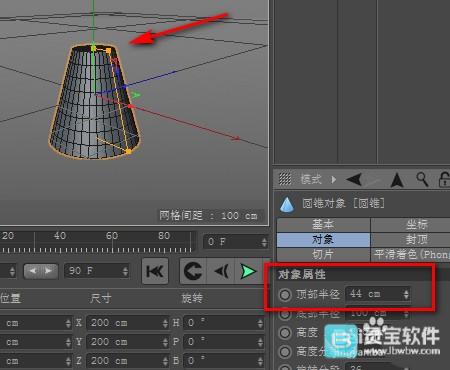Click the stepper arrows of 顶部半径 field
The width and height of the screenshot is (450, 370).
click(406, 294)
